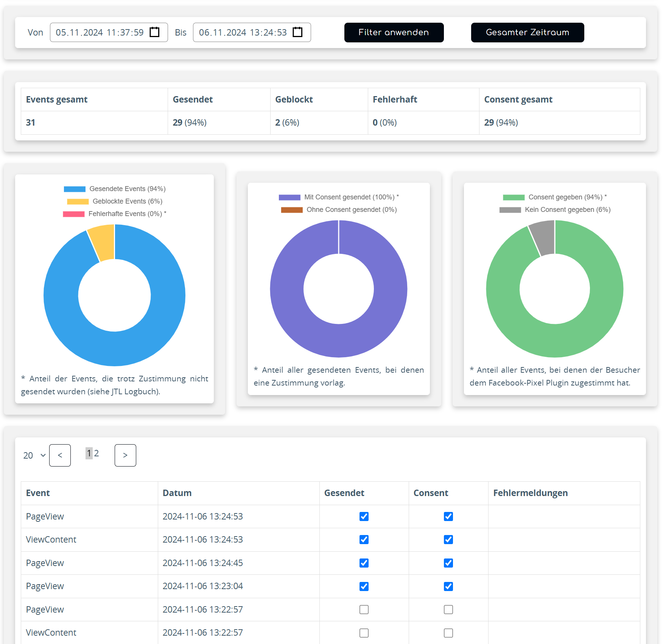Toggle the Ohne Consent gesendet brown legend swatch
This screenshot has width=663, height=644.
click(292, 210)
